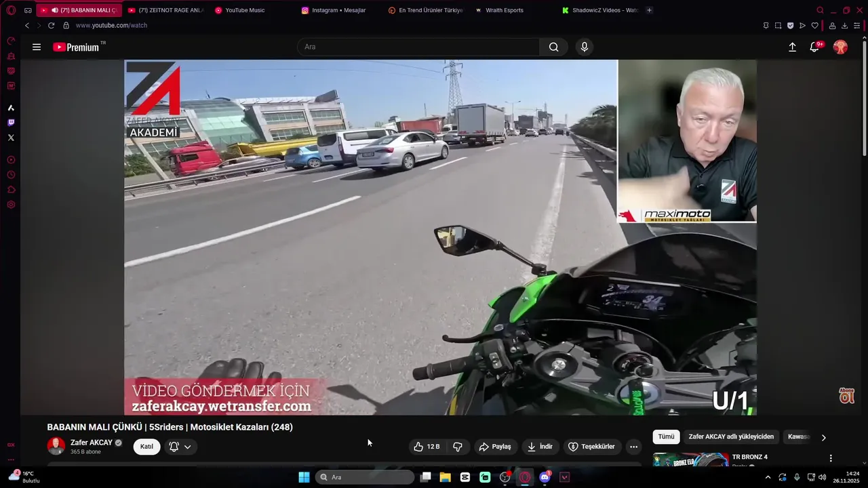This screenshot has width=868, height=488.
Task: Open options menu for TR BRONZ 4 video
Action: click(831, 458)
